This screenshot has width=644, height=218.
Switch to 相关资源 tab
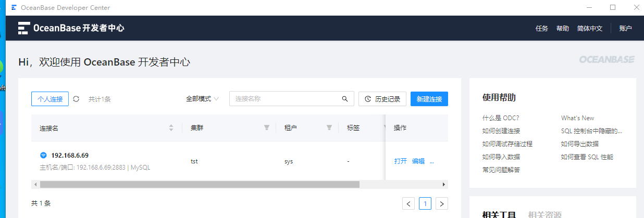point(544,214)
